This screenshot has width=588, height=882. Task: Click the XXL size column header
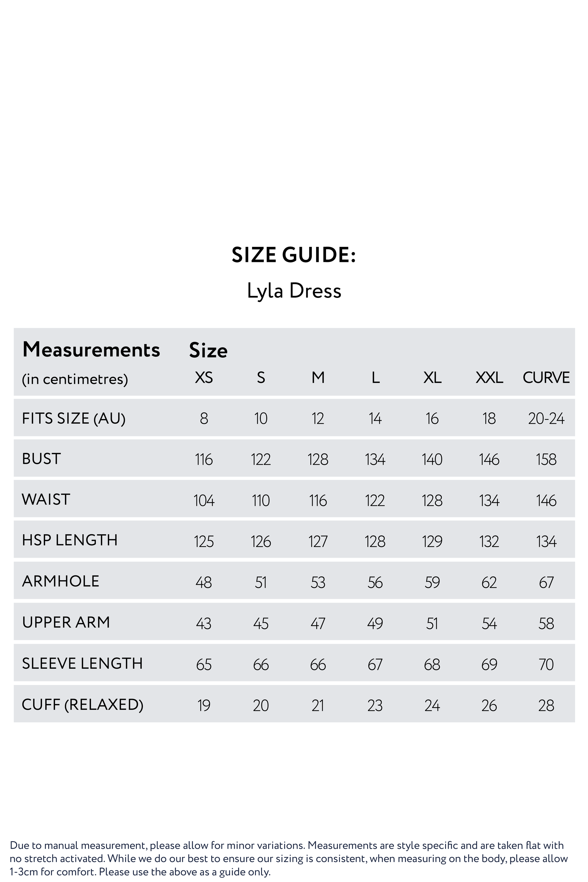click(x=489, y=377)
